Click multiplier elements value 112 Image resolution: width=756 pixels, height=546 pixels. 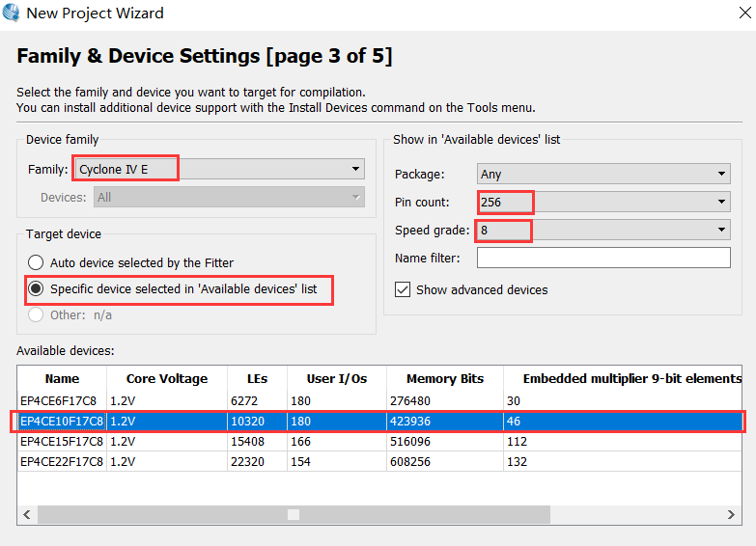518,442
